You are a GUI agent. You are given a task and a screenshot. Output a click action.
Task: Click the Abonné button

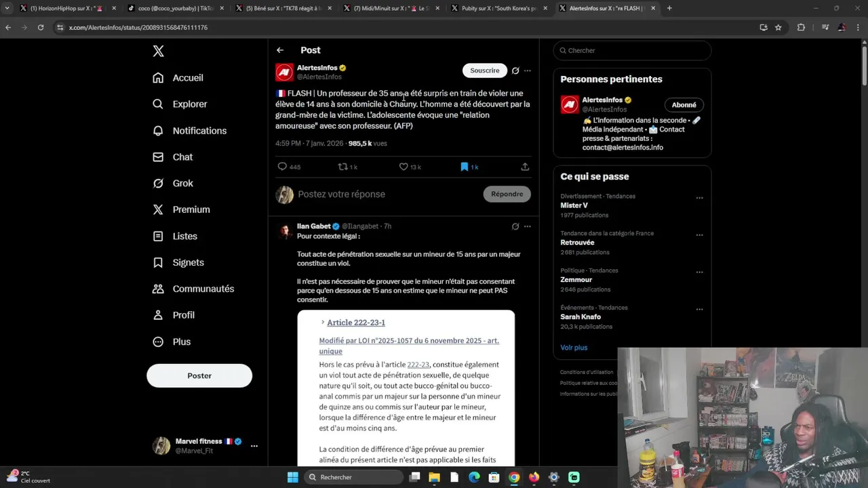click(x=684, y=105)
